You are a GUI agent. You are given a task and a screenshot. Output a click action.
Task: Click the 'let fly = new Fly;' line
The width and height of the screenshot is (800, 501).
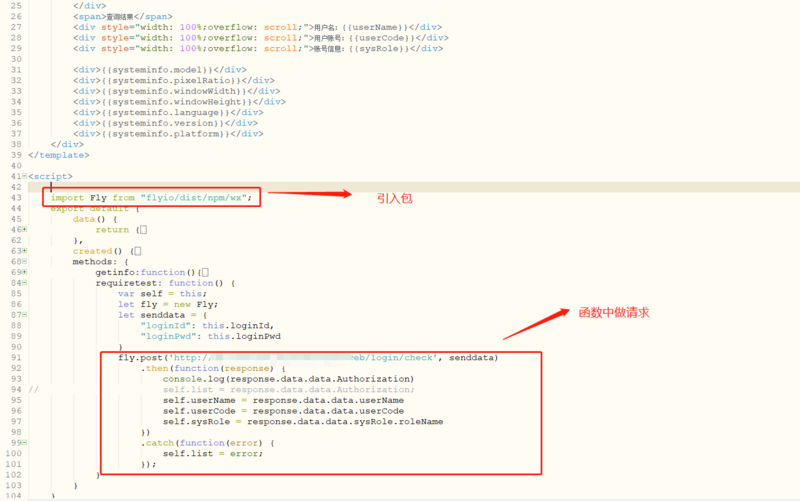pyautogui.click(x=168, y=305)
